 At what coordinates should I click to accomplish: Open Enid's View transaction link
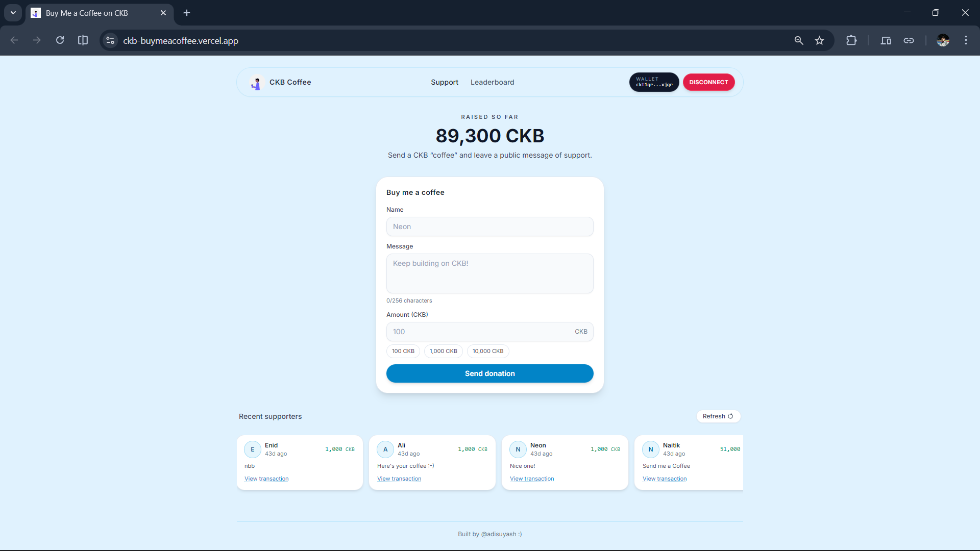(266, 479)
